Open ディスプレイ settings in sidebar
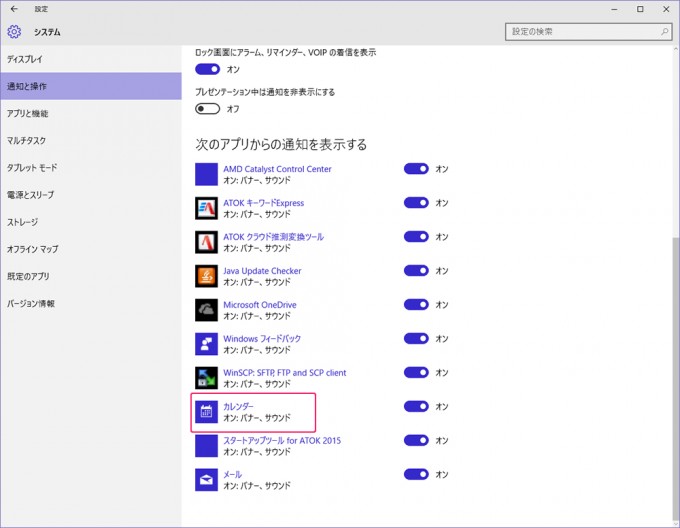 (91, 59)
